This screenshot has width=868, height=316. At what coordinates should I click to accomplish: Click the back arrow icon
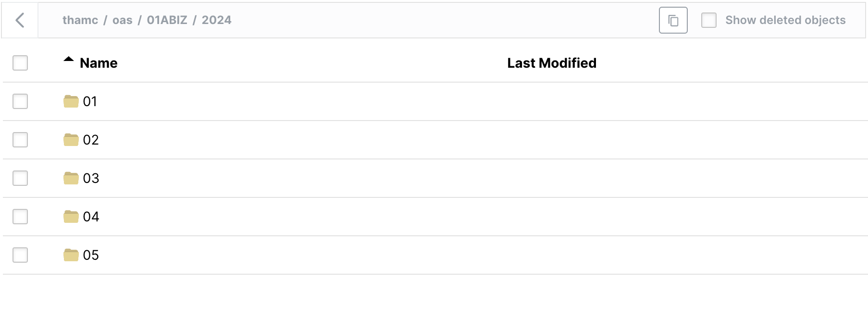pyautogui.click(x=20, y=20)
